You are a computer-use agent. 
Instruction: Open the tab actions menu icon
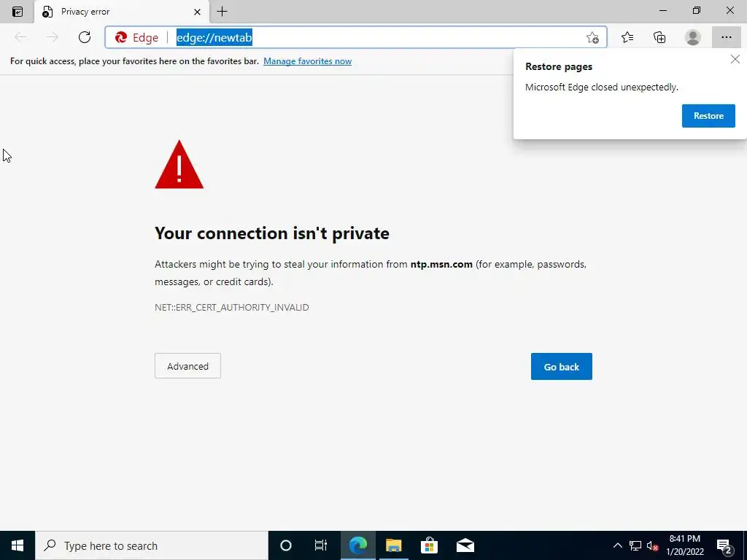click(18, 12)
